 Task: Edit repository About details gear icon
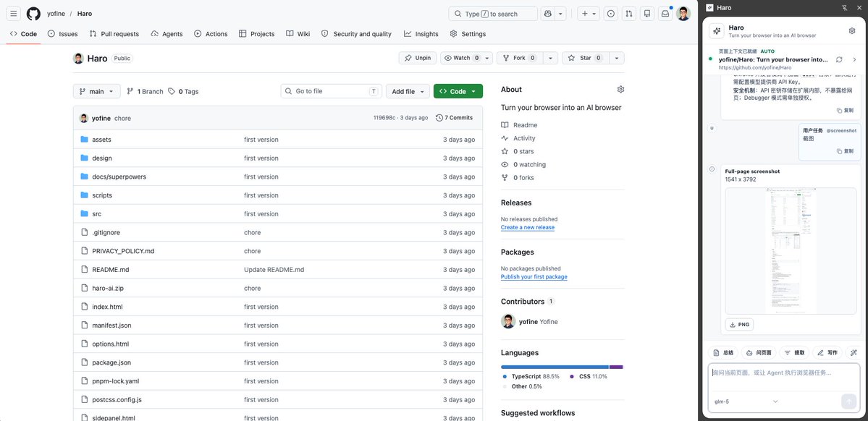click(x=620, y=89)
